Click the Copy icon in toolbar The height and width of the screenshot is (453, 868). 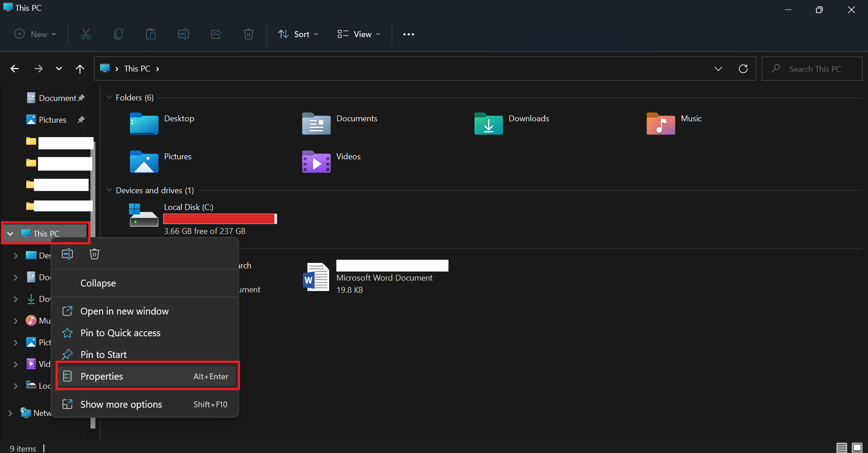click(x=118, y=34)
